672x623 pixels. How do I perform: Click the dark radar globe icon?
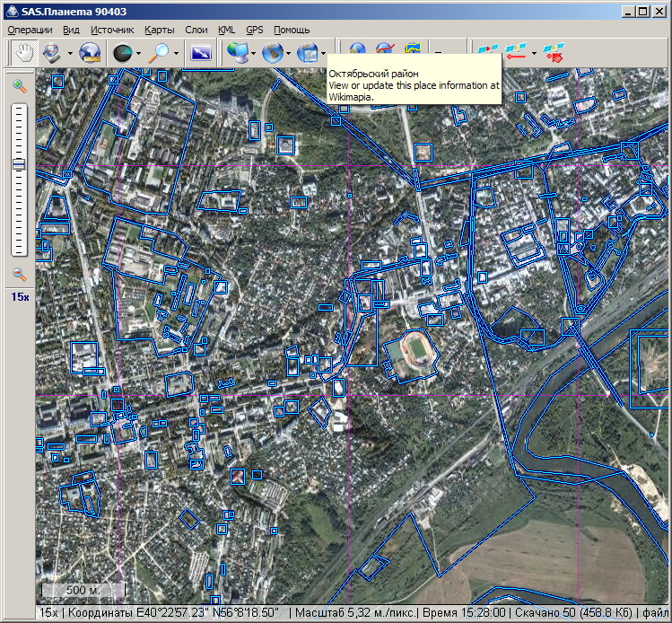(x=122, y=53)
